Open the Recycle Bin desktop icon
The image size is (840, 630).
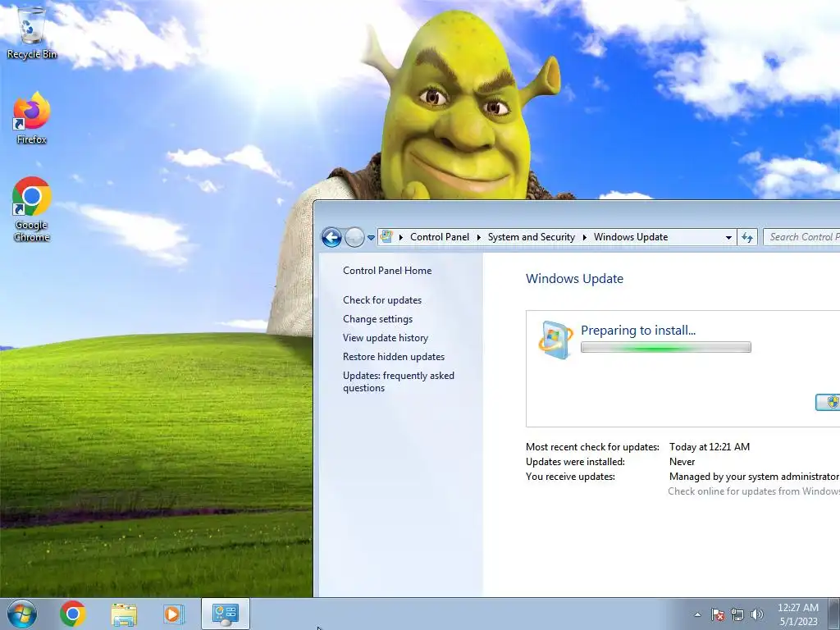[32, 32]
